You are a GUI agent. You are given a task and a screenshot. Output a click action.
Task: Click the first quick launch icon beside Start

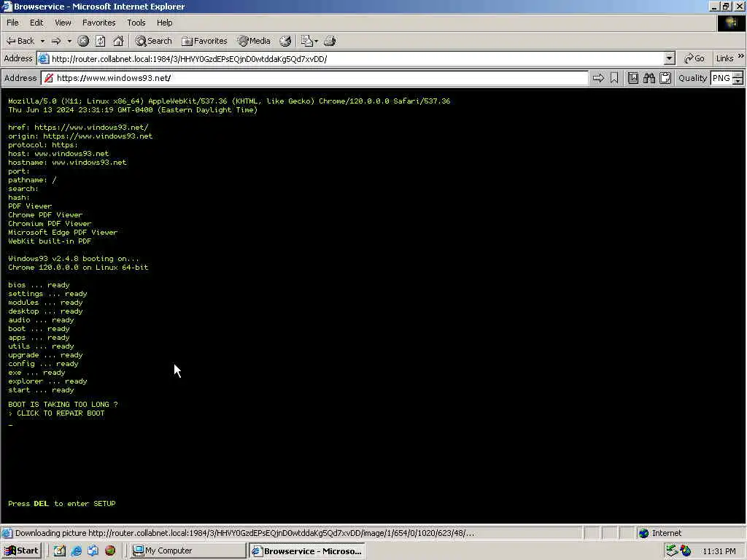(60, 551)
